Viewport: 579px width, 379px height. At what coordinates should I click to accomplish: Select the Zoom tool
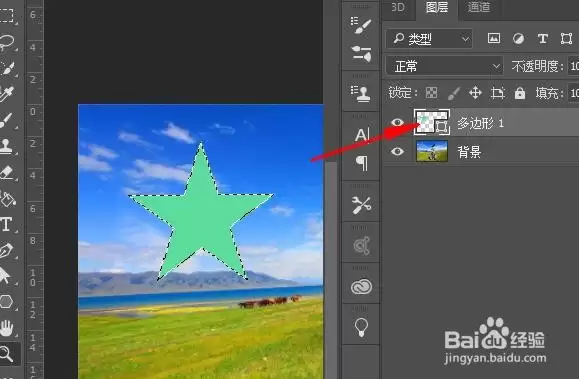tap(6, 354)
